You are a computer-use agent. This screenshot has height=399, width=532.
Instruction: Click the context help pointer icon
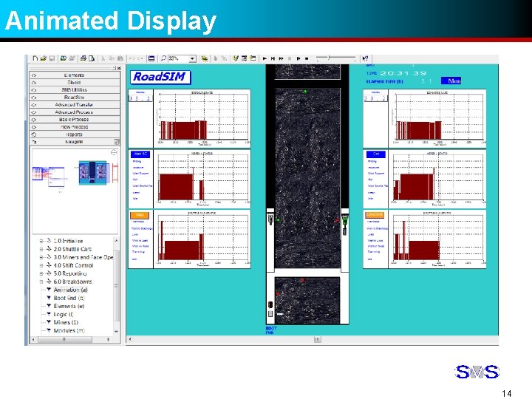tap(366, 58)
